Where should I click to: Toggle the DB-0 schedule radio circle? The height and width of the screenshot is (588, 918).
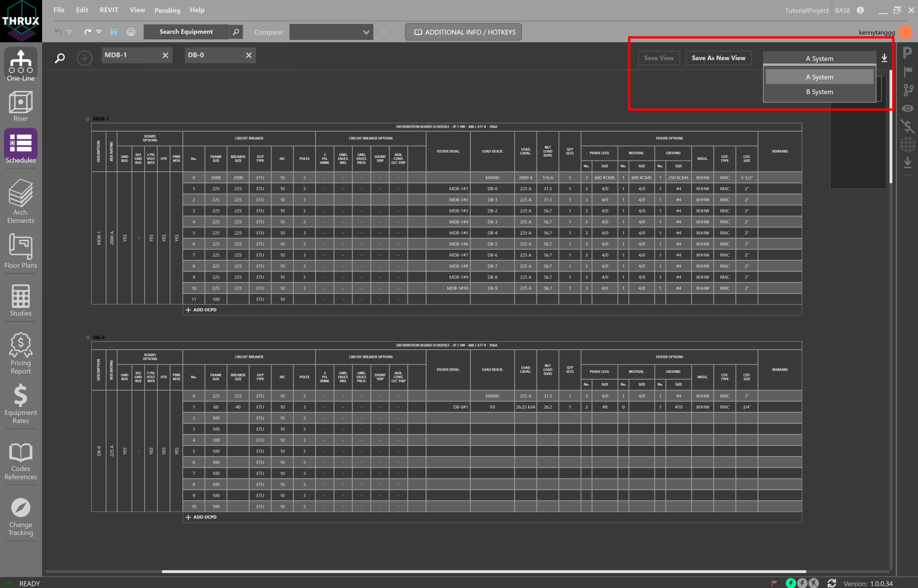coord(87,337)
